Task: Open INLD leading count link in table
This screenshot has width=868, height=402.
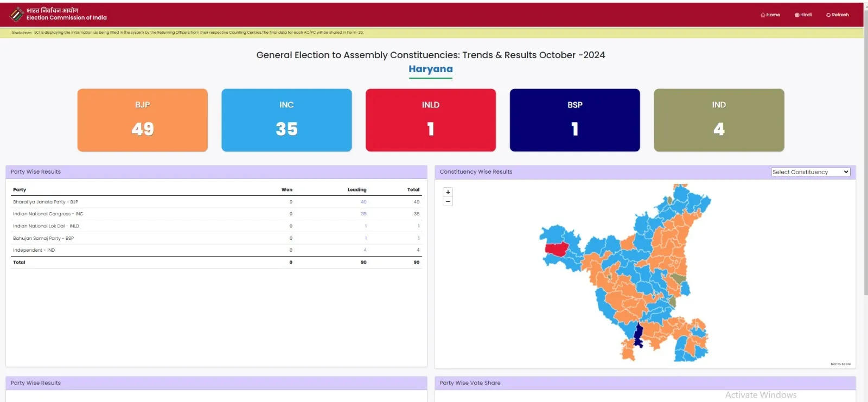Action: [x=366, y=226]
